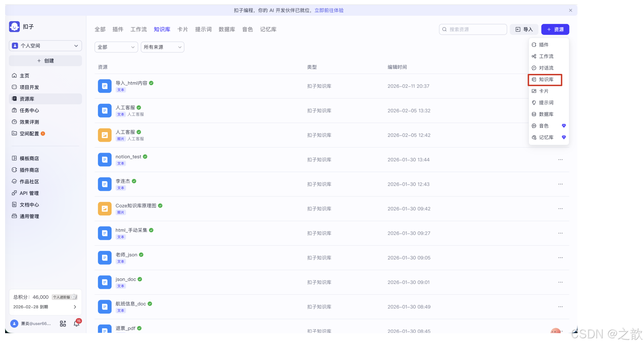The width and height of the screenshot is (644, 345).
Task: Visit the 模板商店
Action: (x=45, y=158)
